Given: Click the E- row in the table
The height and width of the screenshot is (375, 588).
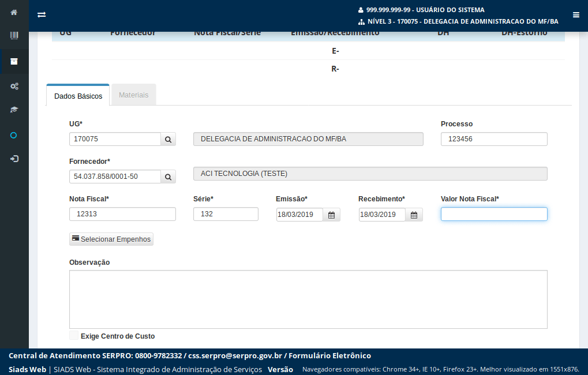Looking at the screenshot, I should (x=308, y=51).
